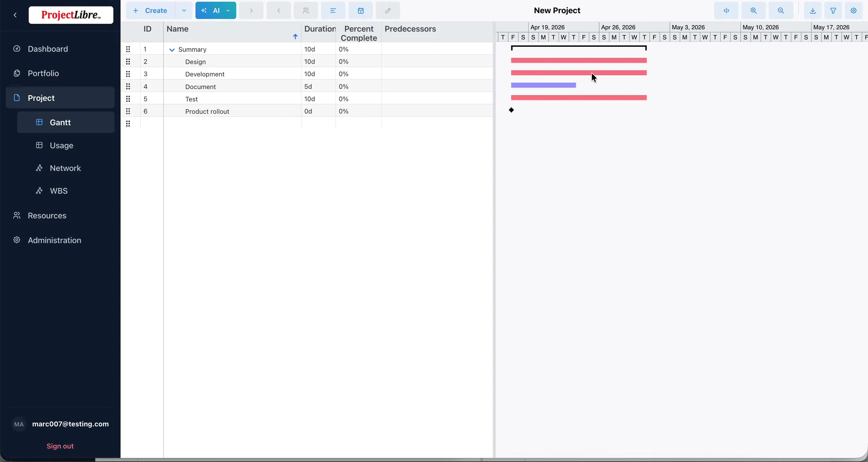
Task: Select the Document task purple Gantt bar
Action: 544,85
